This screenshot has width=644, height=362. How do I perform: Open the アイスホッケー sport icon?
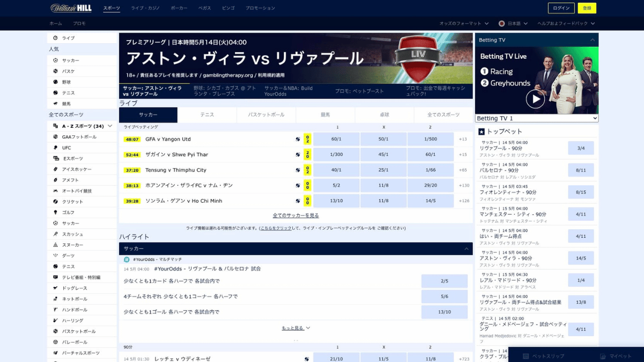(x=56, y=169)
